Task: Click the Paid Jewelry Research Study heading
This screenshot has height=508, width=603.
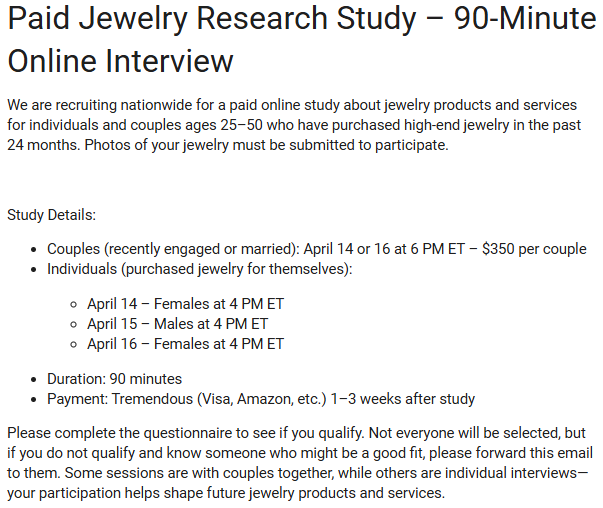Action: click(250, 20)
